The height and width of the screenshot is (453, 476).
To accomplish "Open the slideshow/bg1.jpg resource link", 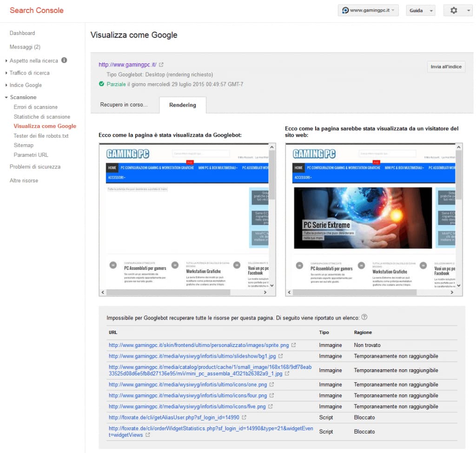I will pos(192,356).
